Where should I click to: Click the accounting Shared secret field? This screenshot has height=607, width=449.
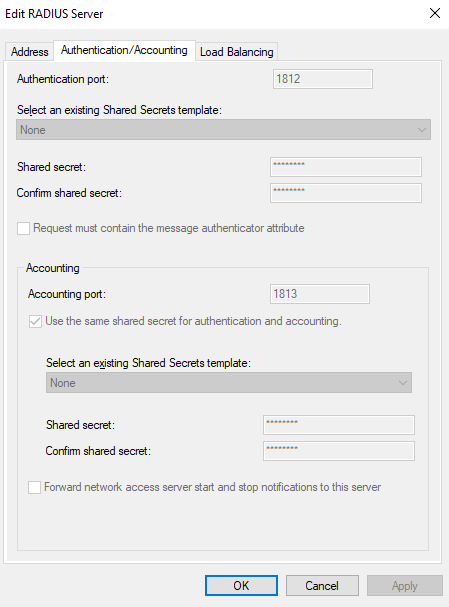coord(339,425)
